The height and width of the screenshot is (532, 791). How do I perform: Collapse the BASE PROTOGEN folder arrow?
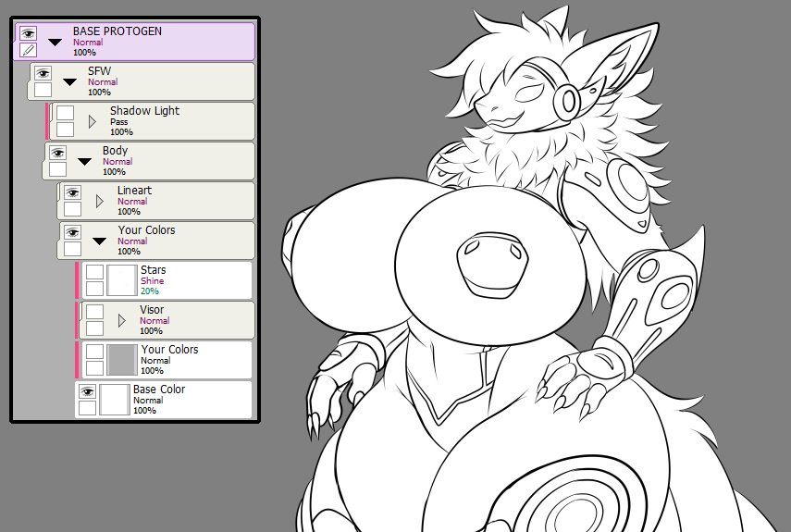pyautogui.click(x=55, y=43)
